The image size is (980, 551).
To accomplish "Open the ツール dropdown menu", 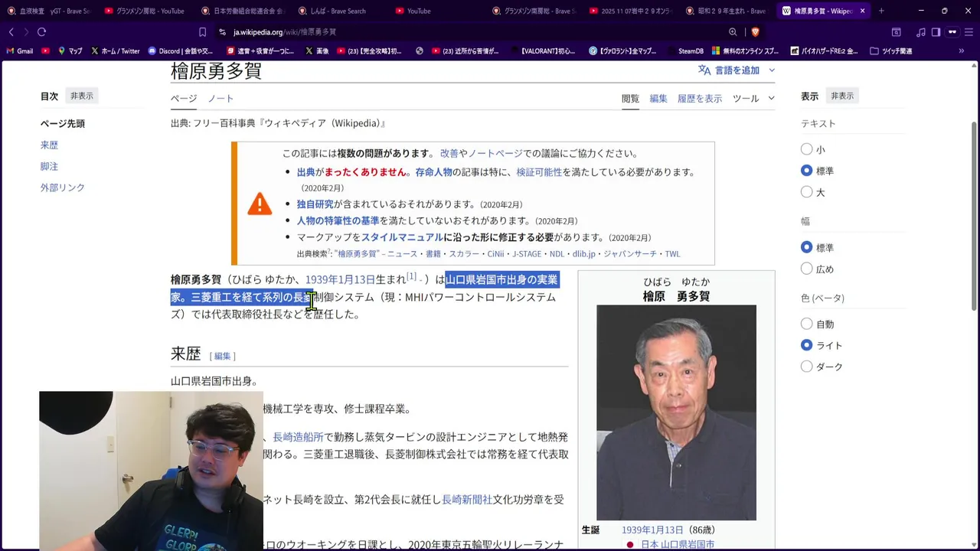I will click(753, 98).
